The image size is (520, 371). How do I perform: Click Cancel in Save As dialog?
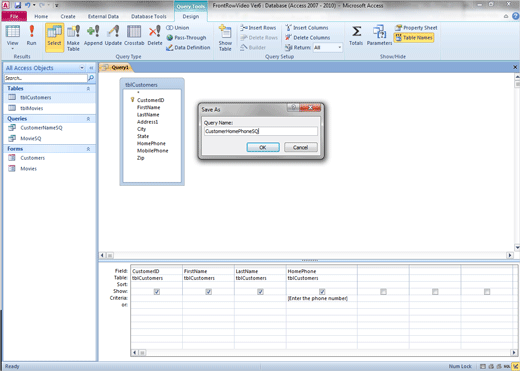pos(301,147)
